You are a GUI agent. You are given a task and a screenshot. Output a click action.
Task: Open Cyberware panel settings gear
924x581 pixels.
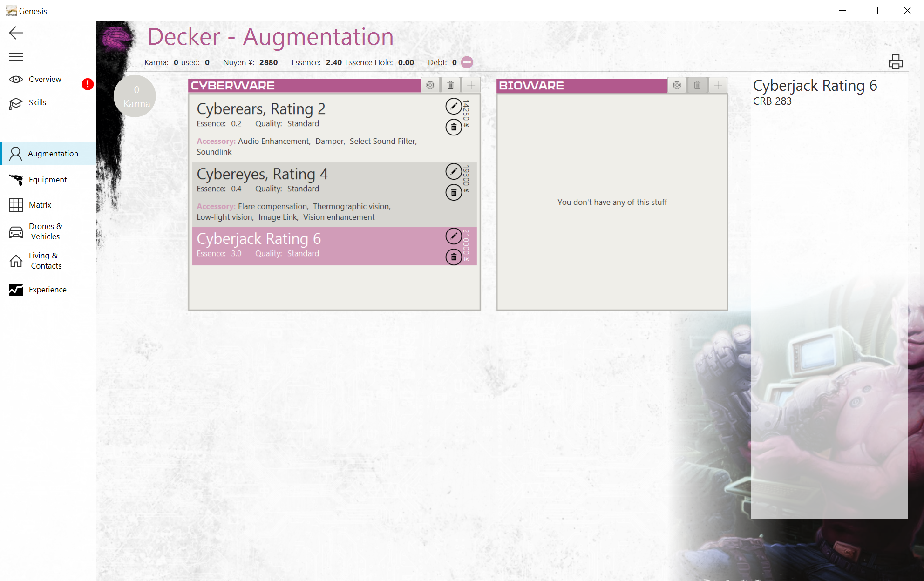point(430,85)
